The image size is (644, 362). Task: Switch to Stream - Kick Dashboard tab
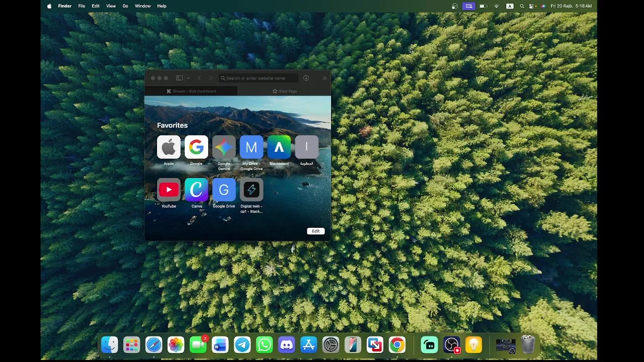tap(191, 91)
